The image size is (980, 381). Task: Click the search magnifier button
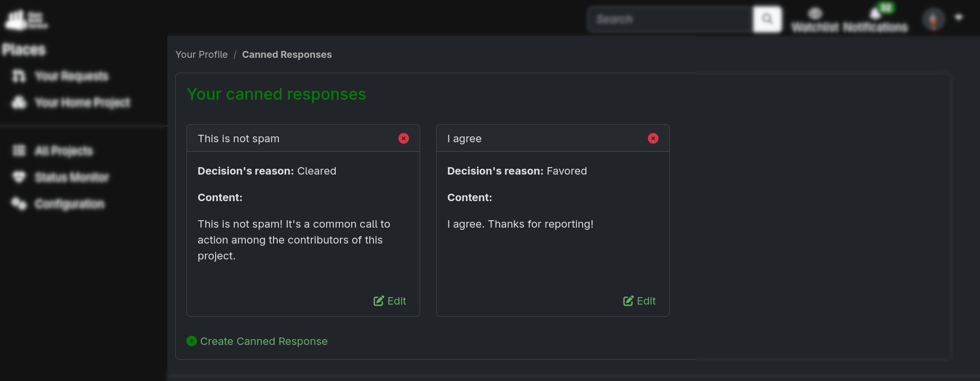[767, 20]
